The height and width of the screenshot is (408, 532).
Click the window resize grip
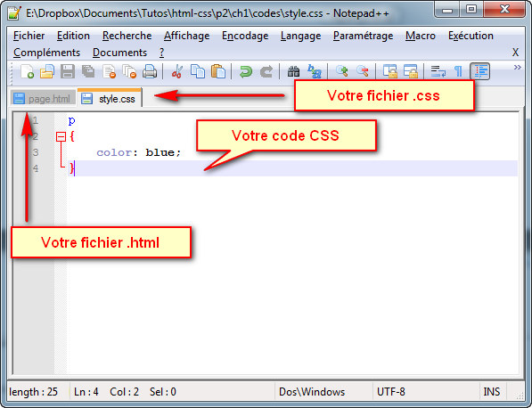[x=520, y=396]
